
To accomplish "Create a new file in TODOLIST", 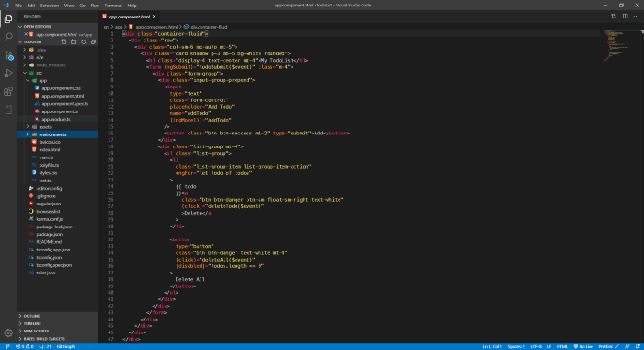I will [x=63, y=42].
